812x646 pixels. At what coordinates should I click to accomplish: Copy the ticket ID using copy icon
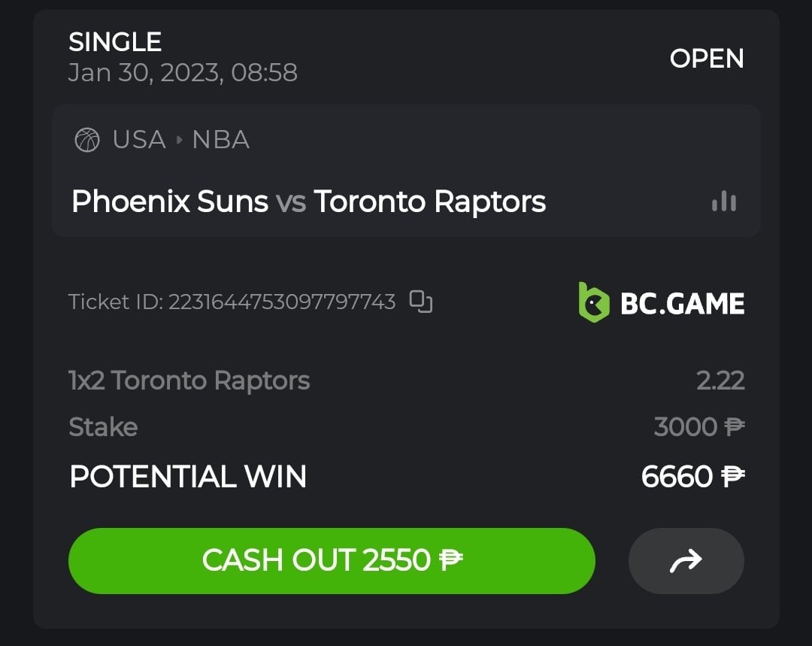pyautogui.click(x=420, y=302)
